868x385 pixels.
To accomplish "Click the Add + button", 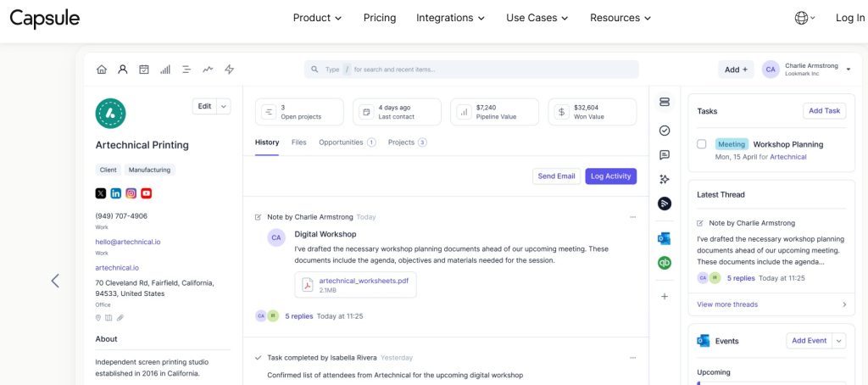I will pyautogui.click(x=736, y=70).
